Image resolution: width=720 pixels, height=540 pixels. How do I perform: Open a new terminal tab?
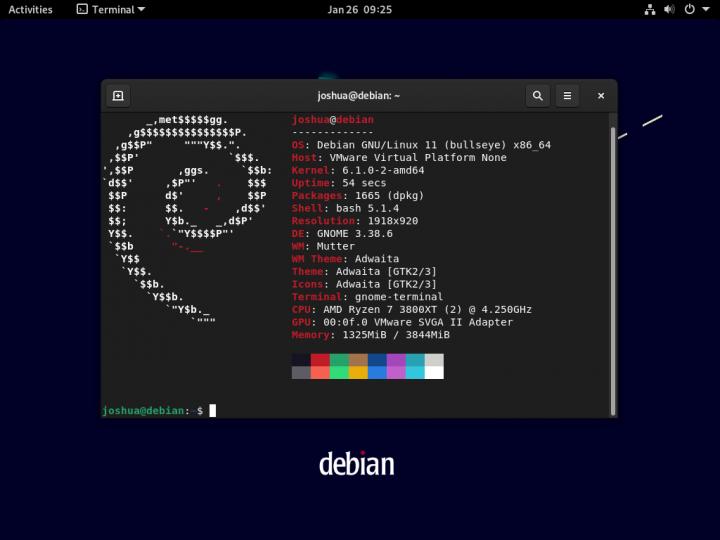tap(118, 96)
